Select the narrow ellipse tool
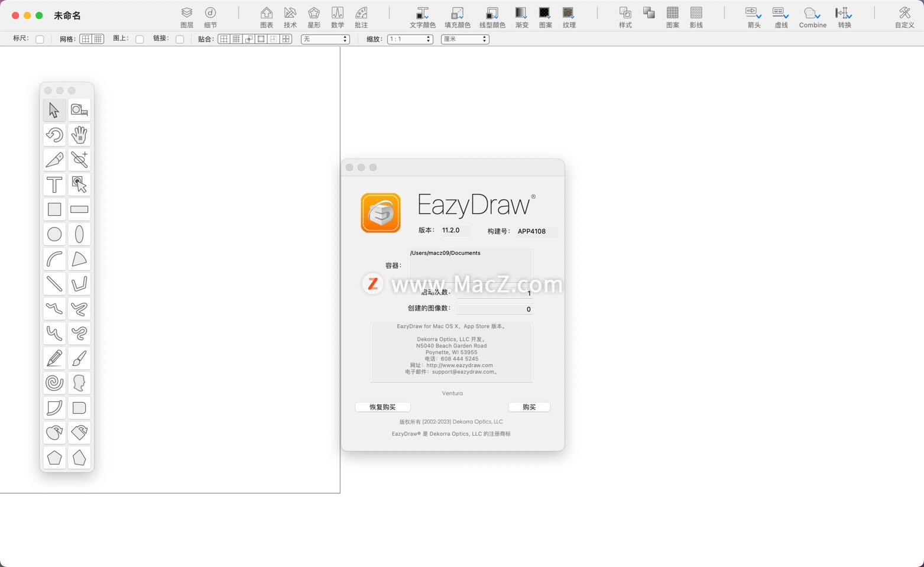 [79, 234]
